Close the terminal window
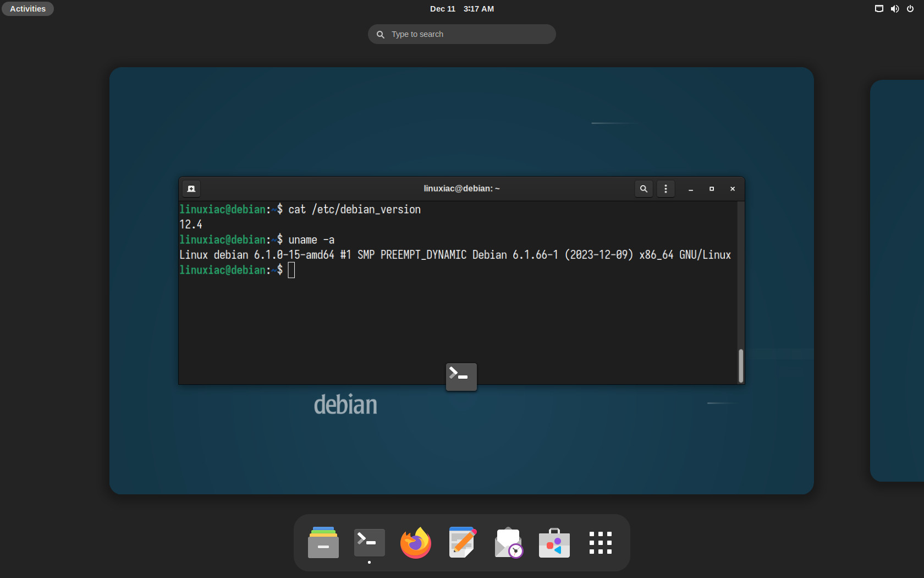Screen dimensions: 924x578 pos(733,189)
